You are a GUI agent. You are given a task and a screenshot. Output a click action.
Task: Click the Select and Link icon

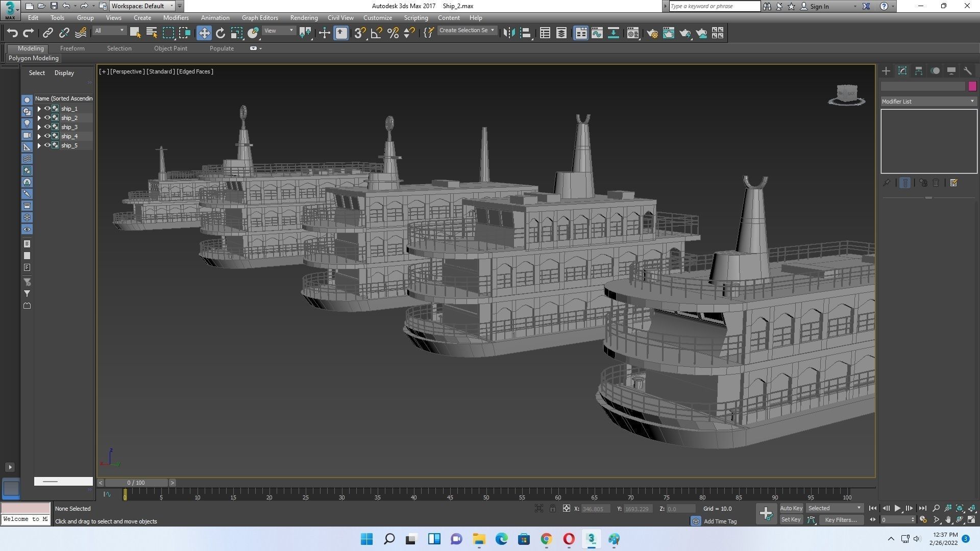pyautogui.click(x=47, y=33)
